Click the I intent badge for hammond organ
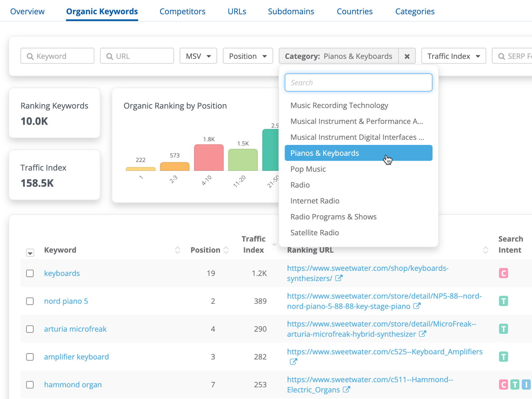 (526, 385)
